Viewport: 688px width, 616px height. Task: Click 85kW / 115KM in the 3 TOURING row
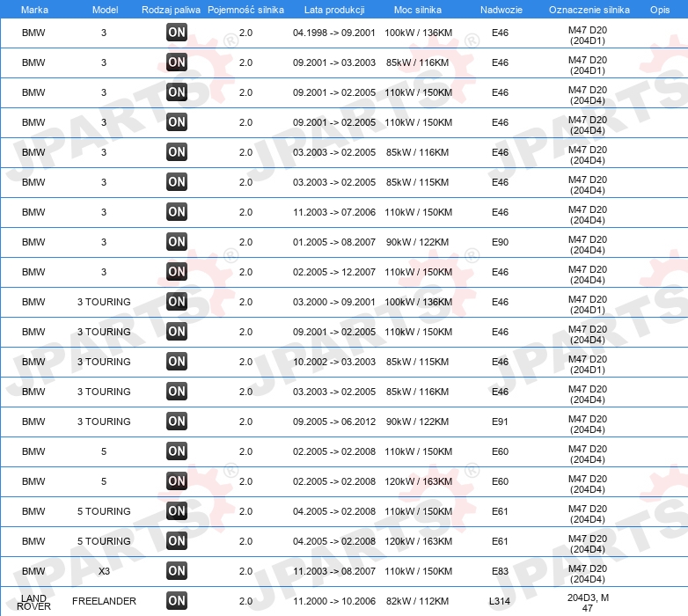coord(417,362)
